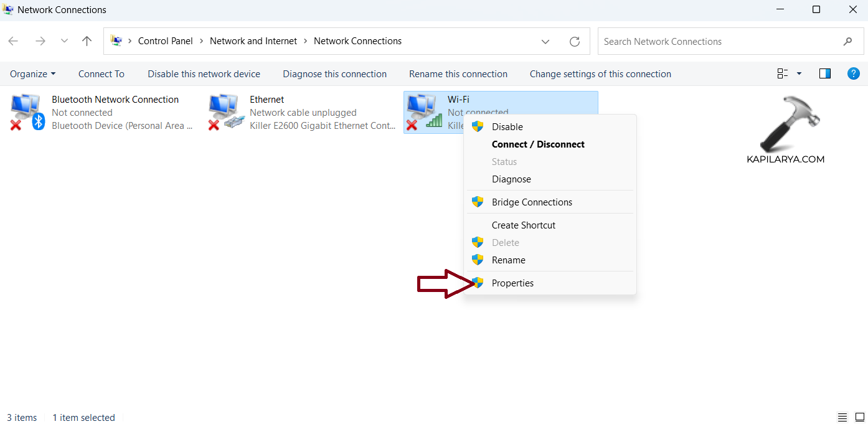
Task: Click Connect / Disconnect menu entry
Action: (538, 144)
